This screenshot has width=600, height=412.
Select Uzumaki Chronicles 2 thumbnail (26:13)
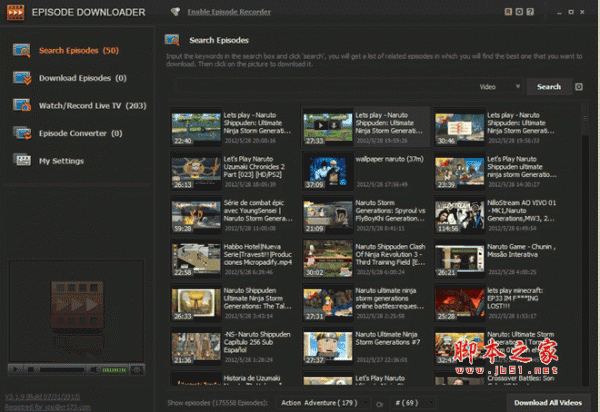pyautogui.click(x=196, y=172)
